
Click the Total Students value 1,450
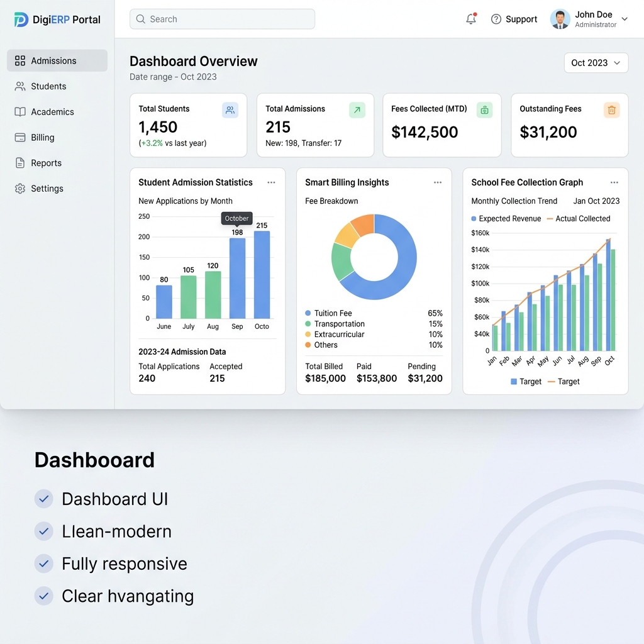[158, 127]
